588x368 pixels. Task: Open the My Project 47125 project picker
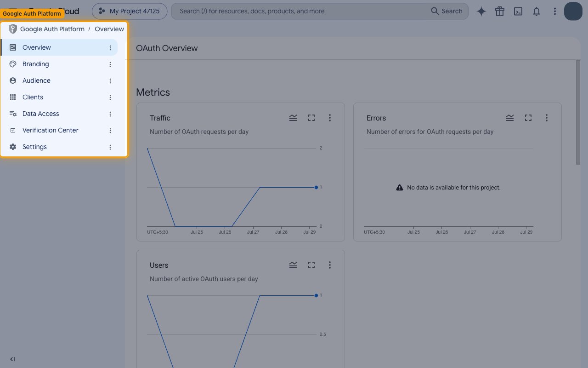[x=129, y=11]
